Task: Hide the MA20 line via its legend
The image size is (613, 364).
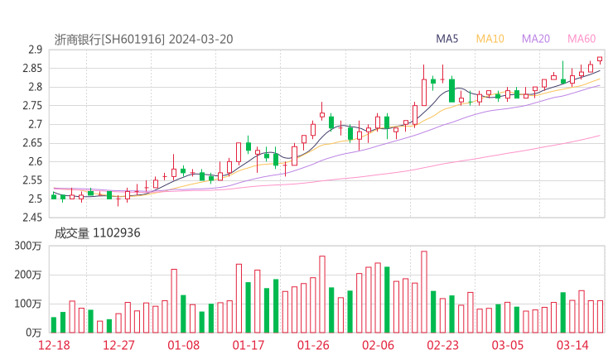Action: pos(535,39)
